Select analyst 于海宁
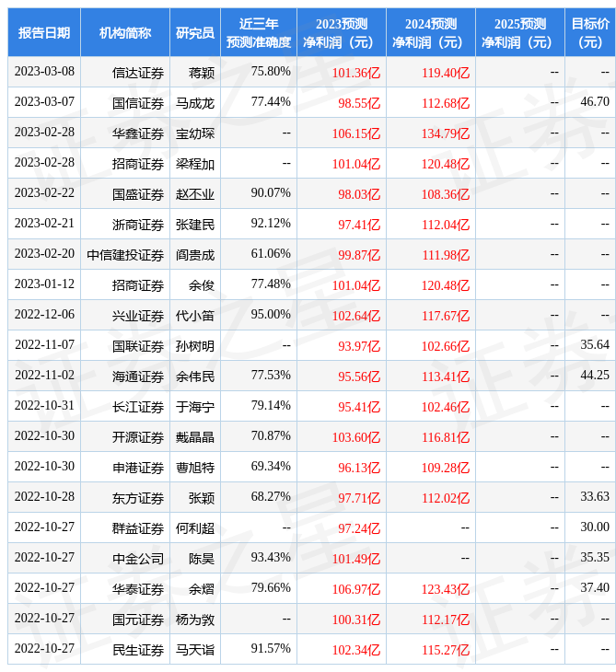The width and height of the screenshot is (616, 672). (x=194, y=407)
